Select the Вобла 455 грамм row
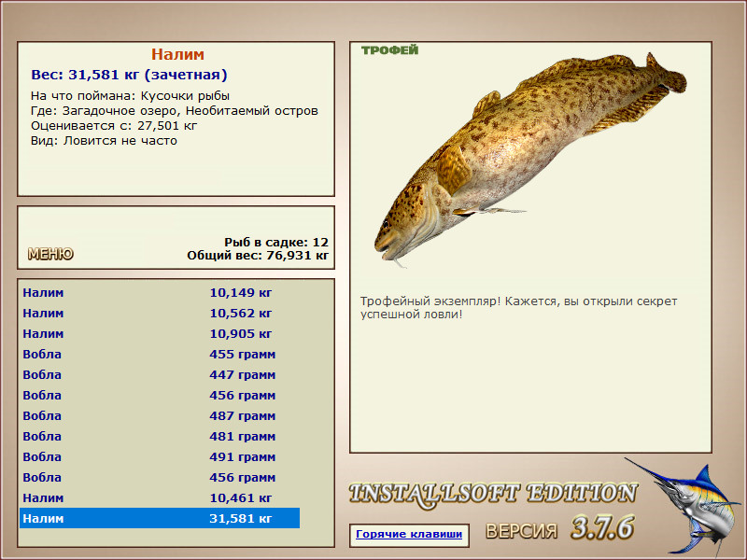The width and height of the screenshot is (747, 560). (x=160, y=354)
